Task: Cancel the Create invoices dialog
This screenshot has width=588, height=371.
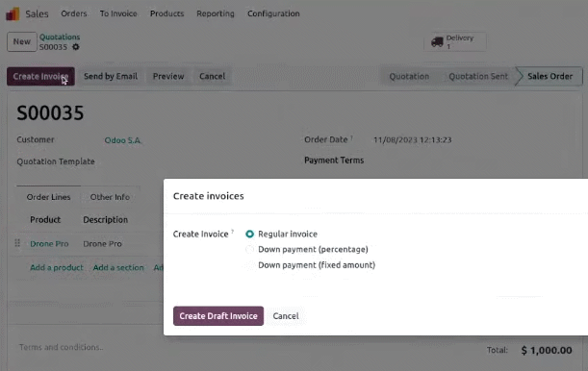Action: [286, 316]
